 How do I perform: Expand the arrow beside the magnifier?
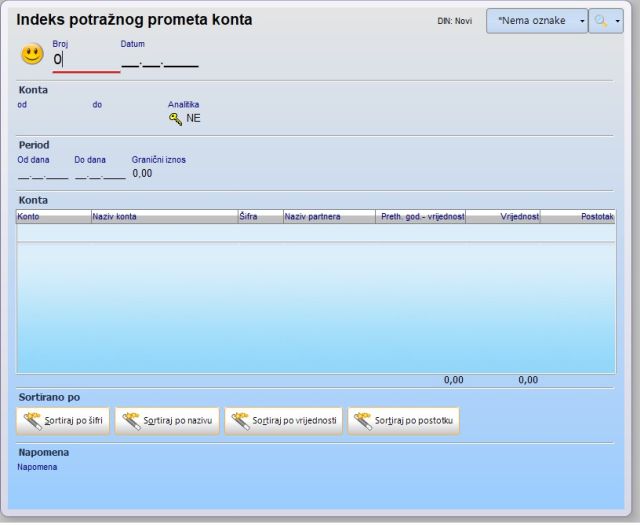tap(618, 21)
